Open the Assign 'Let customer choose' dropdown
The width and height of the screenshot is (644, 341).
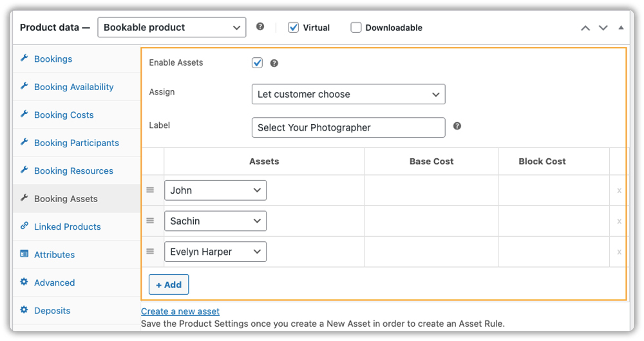(348, 94)
